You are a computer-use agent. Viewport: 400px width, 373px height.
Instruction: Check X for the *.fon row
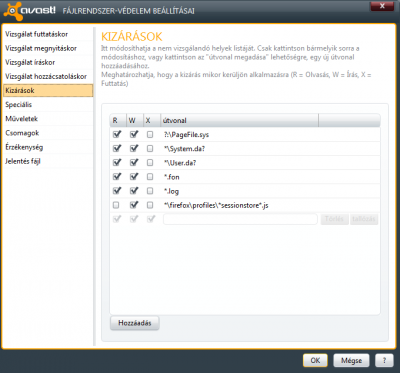[150, 177]
